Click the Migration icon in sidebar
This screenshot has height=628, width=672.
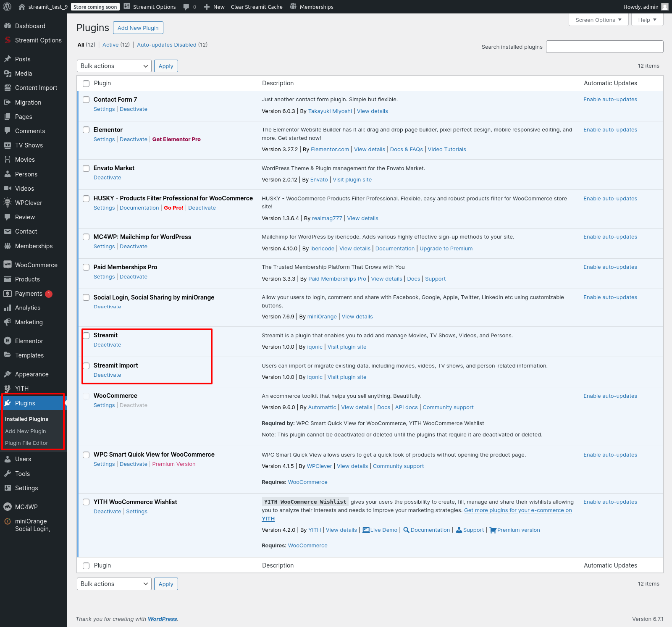(8, 102)
